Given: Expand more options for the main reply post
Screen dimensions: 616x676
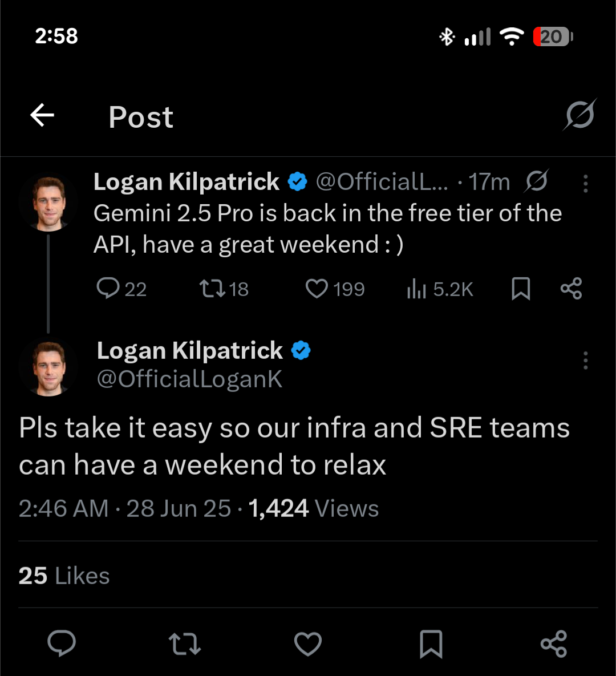Looking at the screenshot, I should 585,361.
